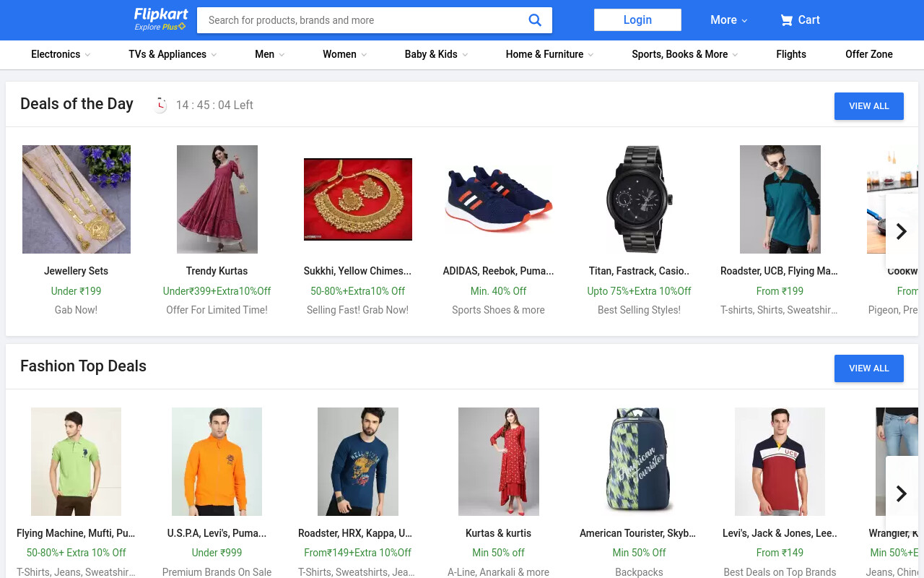
Task: Click the 'Sukkhi, Yellow Chimes...' title
Action: pyautogui.click(x=358, y=271)
